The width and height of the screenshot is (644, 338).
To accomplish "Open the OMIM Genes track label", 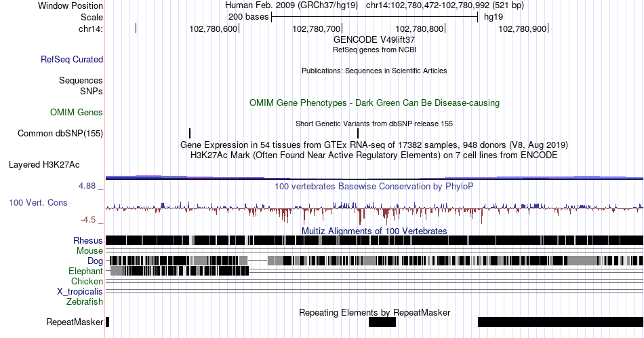I will 76,112.
